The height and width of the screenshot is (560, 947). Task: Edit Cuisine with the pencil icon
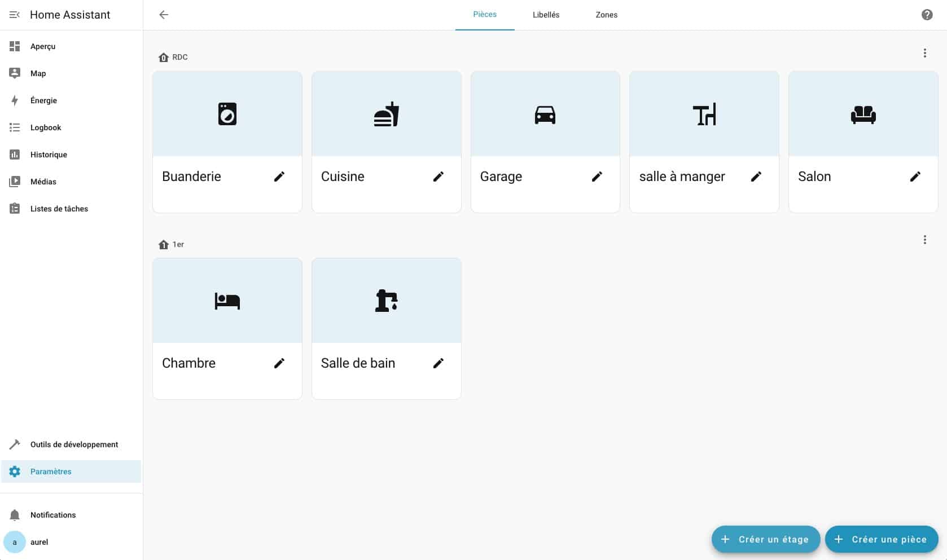point(439,177)
